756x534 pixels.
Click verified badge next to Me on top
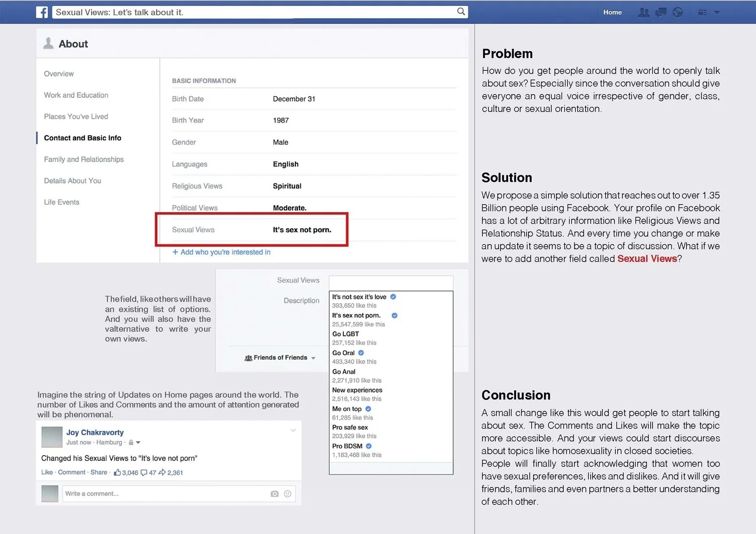[368, 409]
